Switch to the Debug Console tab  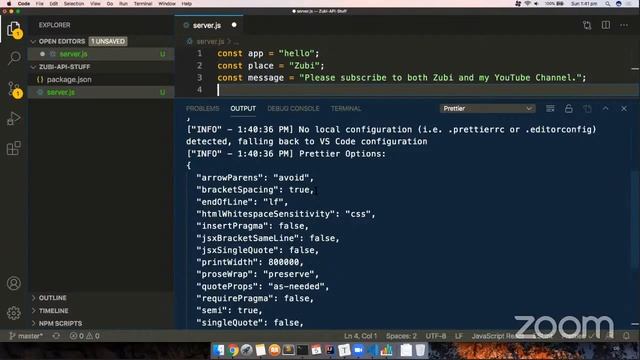(293, 109)
